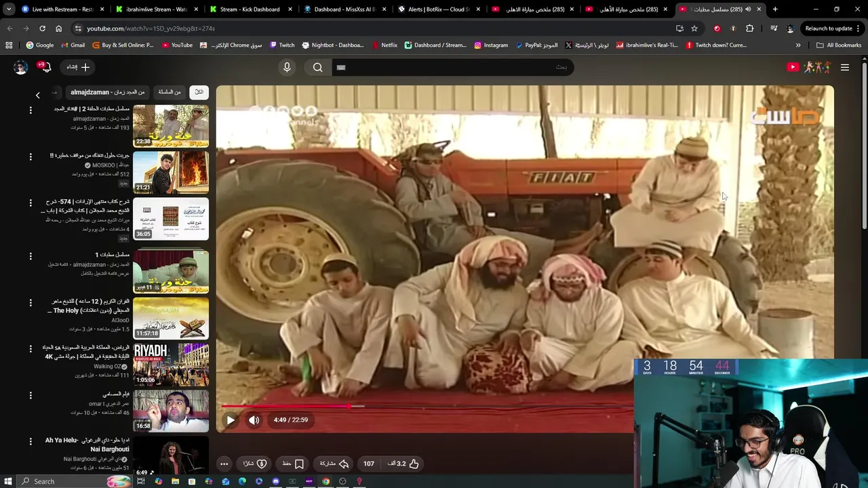Open the YouTube hamburger guide menu

click(845, 67)
